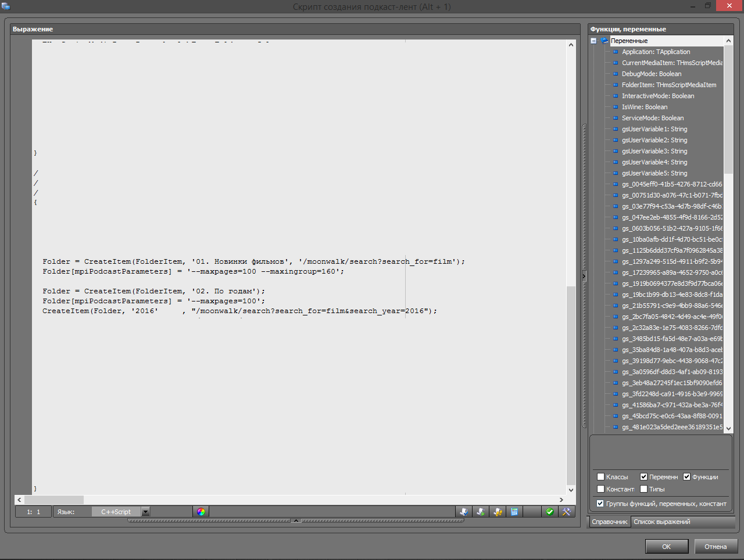The width and height of the screenshot is (744, 560).
Task: Enable the Классы checkbox
Action: (601, 477)
